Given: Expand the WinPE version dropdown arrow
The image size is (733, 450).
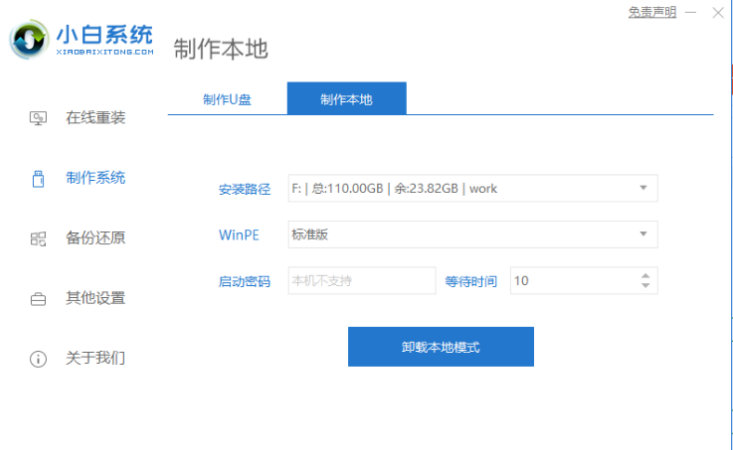Looking at the screenshot, I should tap(643, 234).
